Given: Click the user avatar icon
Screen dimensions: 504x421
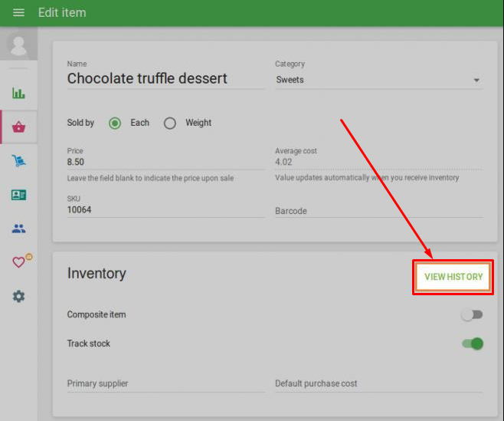Looking at the screenshot, I should pos(18,44).
